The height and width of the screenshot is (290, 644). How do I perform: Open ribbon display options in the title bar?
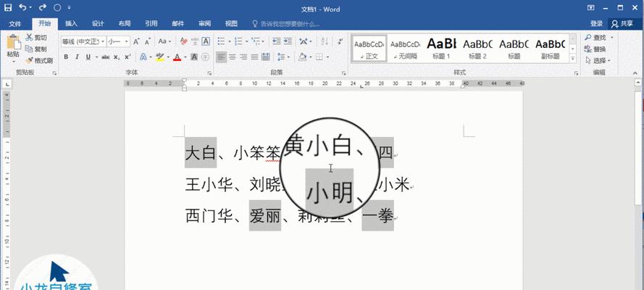tap(591, 7)
